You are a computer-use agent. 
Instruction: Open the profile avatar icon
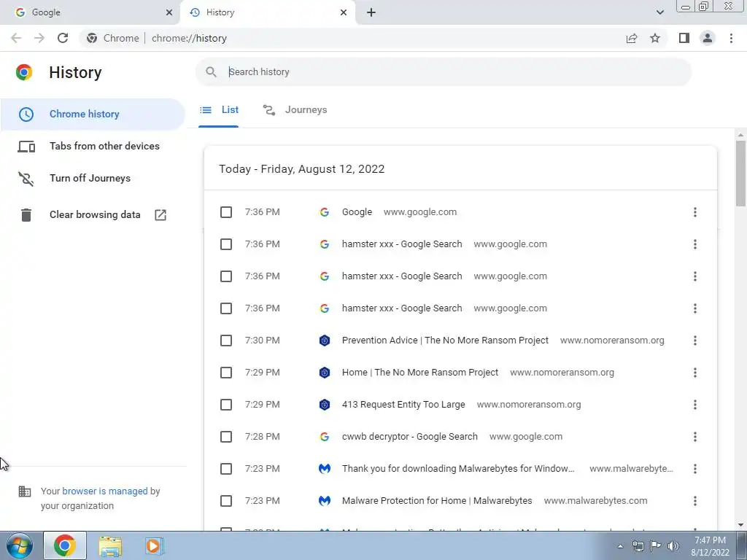708,38
